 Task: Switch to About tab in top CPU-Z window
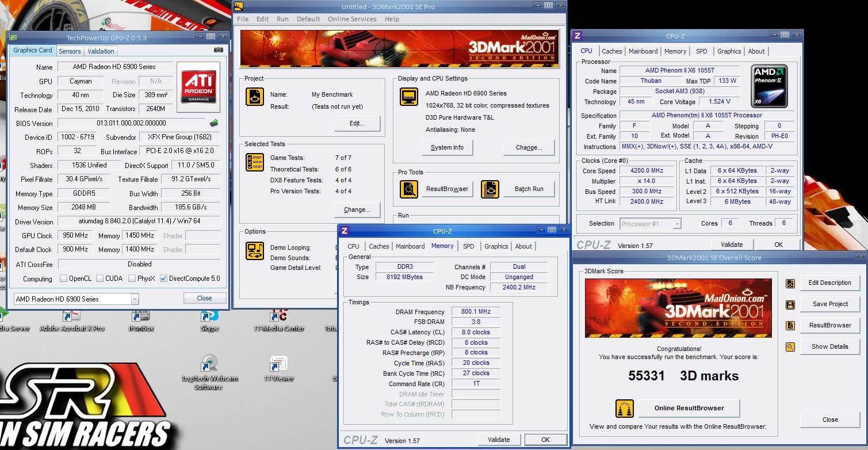point(756,51)
